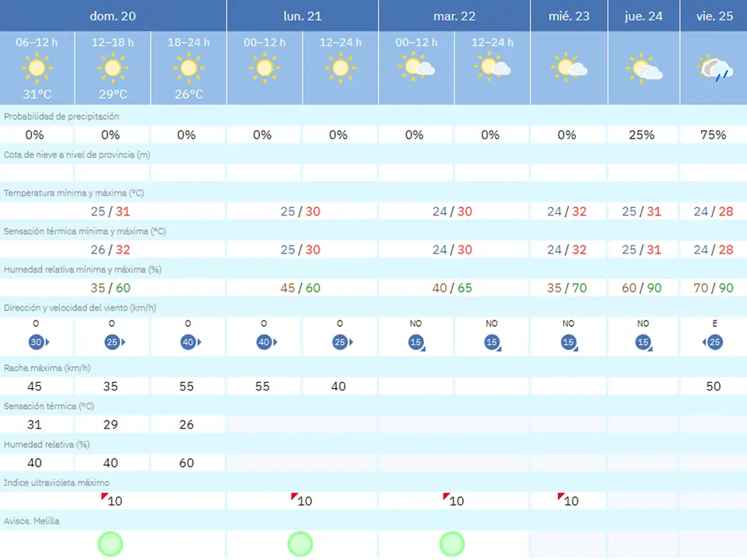Click the 40 / 65 humidity for mar. 22

pyautogui.click(x=452, y=288)
